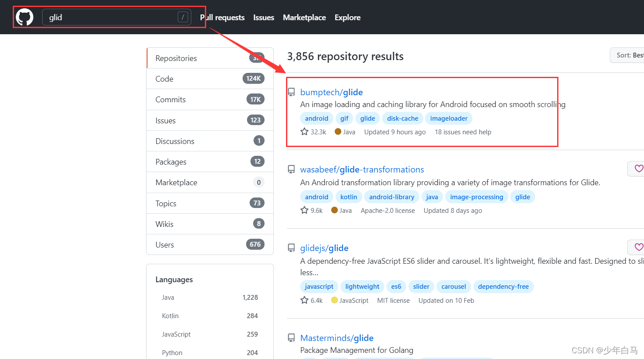Click the es6 topic tag
Screen dimensions: 644x359
396,287
